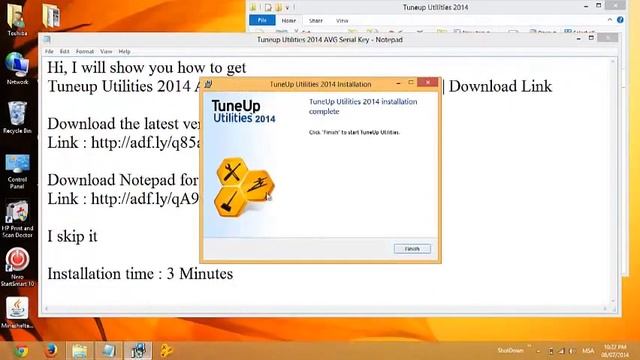Click the Explorer title "Tuneup Utilities 2014"

[435, 7]
